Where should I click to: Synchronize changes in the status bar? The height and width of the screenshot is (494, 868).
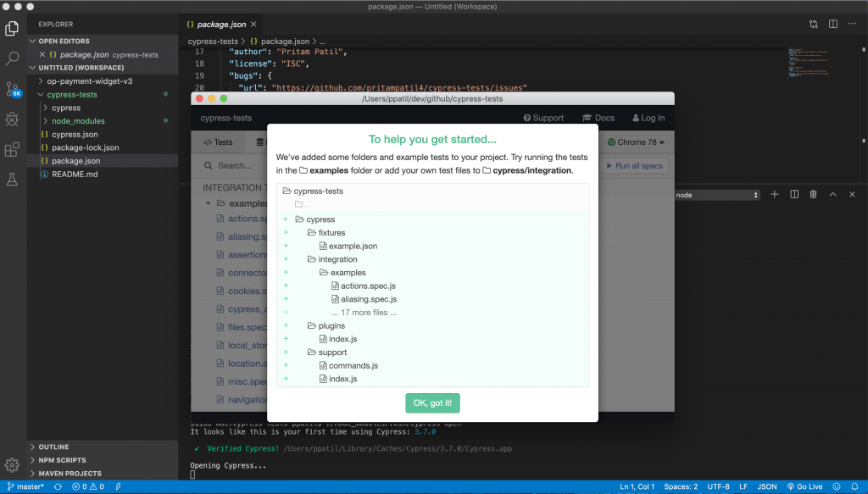tap(58, 487)
